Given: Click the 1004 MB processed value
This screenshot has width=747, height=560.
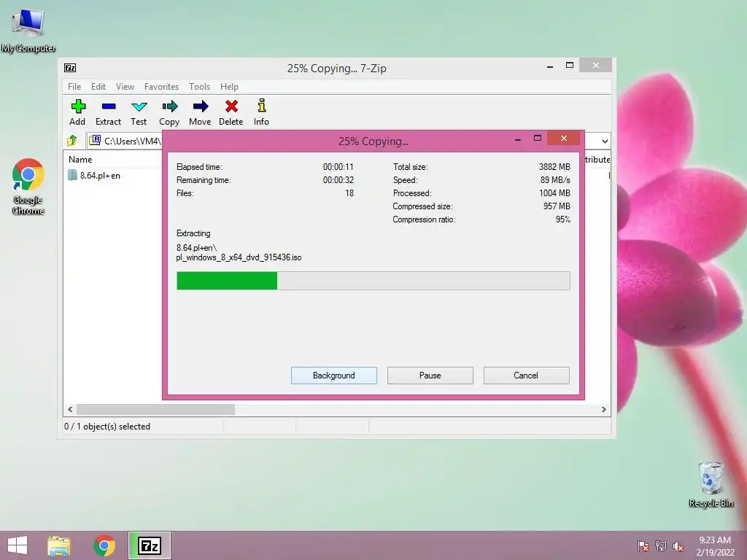Looking at the screenshot, I should click(554, 192).
